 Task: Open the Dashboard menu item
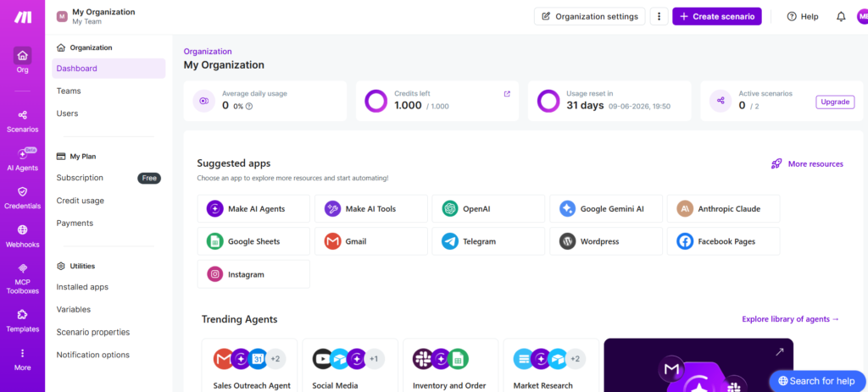[108, 69]
